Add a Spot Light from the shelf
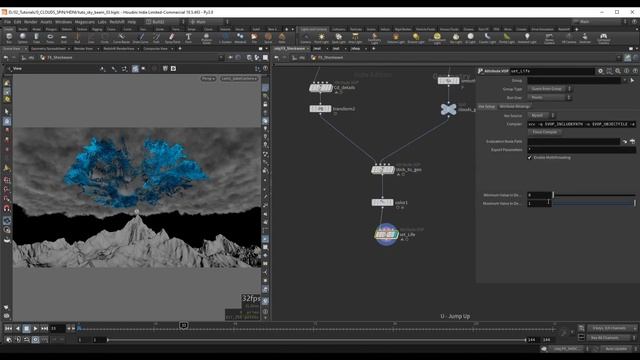This screenshot has width=640, height=360. coord(338,38)
